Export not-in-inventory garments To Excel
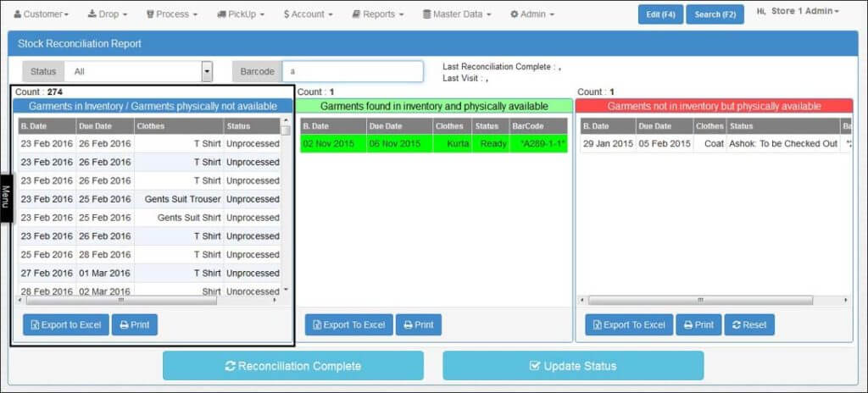Viewport: 868px width, 393px height. coord(629,325)
